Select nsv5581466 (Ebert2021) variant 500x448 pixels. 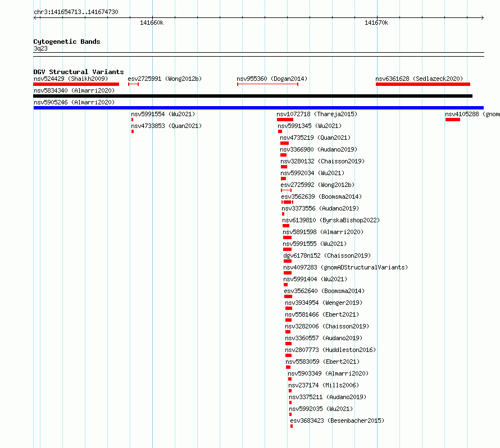[322, 314]
